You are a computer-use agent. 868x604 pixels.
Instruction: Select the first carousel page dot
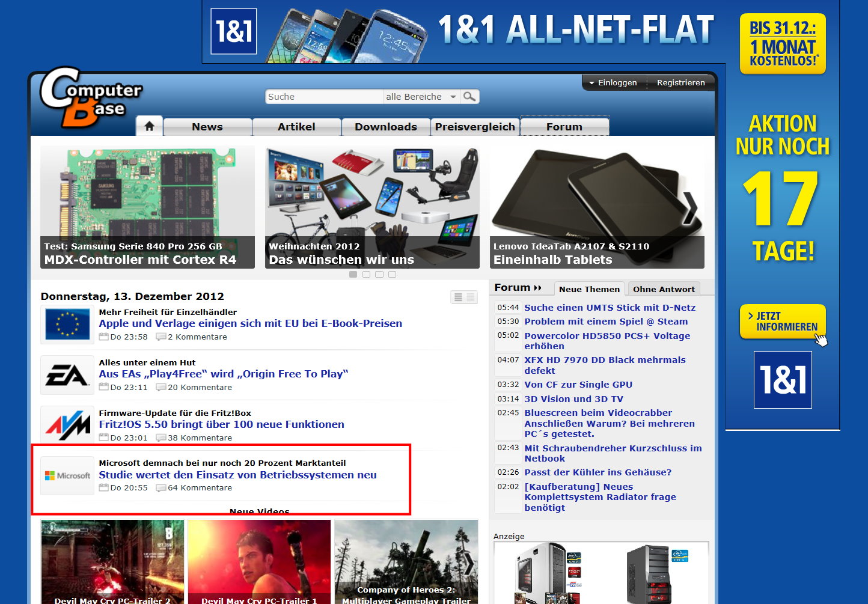353,274
